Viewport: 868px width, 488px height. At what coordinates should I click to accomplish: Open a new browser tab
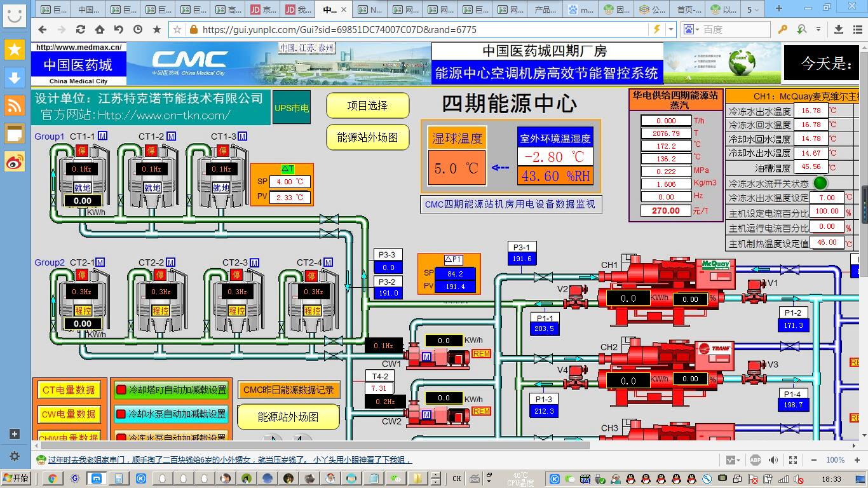point(779,9)
